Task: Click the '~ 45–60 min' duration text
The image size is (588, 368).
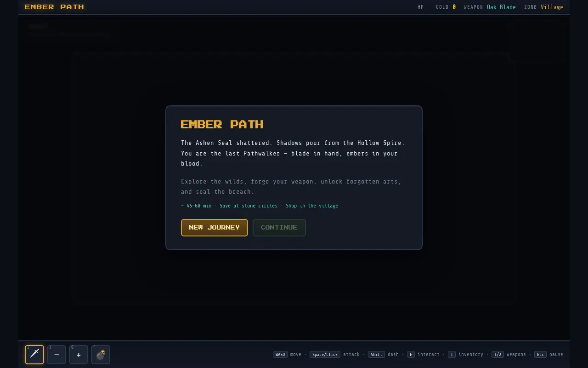Action: coord(196,206)
